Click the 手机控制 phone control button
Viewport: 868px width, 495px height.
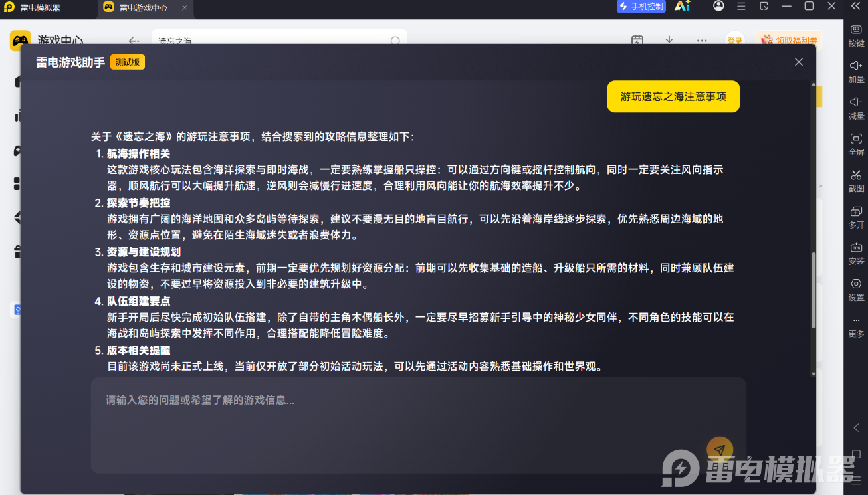point(641,6)
